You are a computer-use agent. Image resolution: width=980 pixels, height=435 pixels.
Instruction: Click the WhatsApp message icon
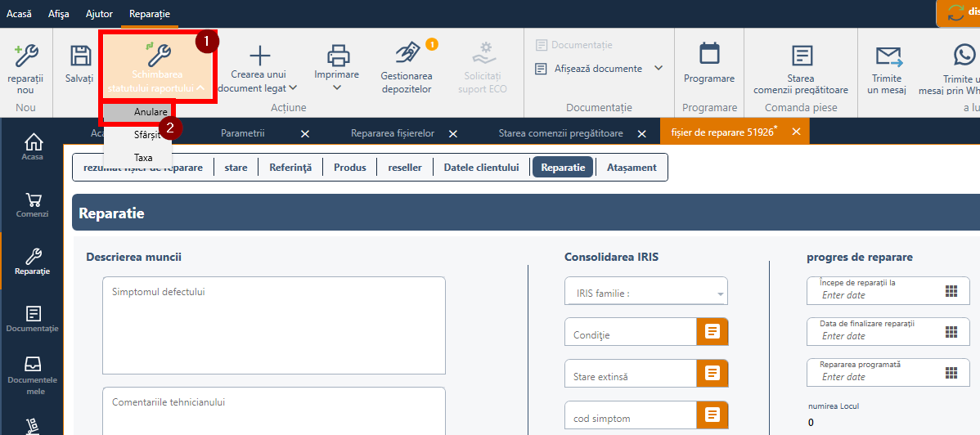(x=965, y=55)
